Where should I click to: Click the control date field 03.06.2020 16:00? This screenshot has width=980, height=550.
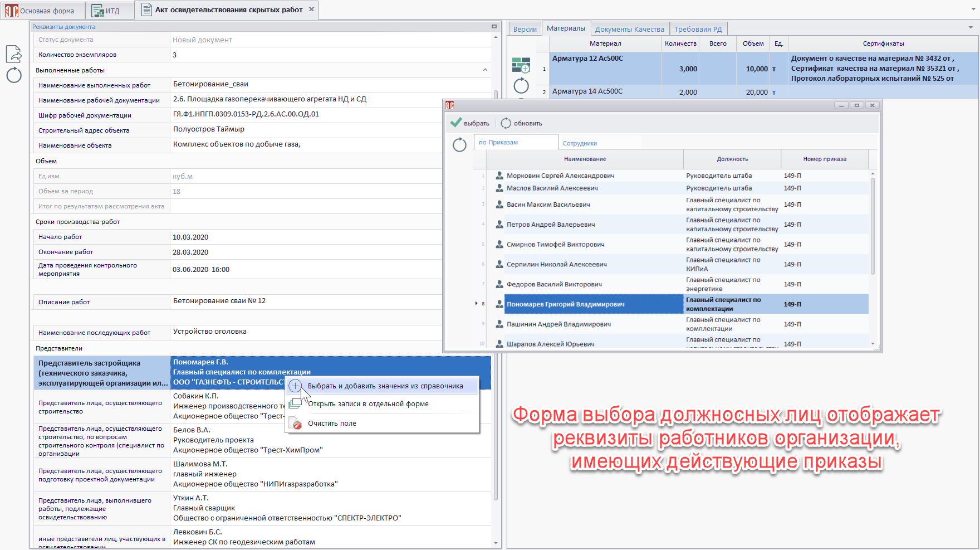click(306, 269)
